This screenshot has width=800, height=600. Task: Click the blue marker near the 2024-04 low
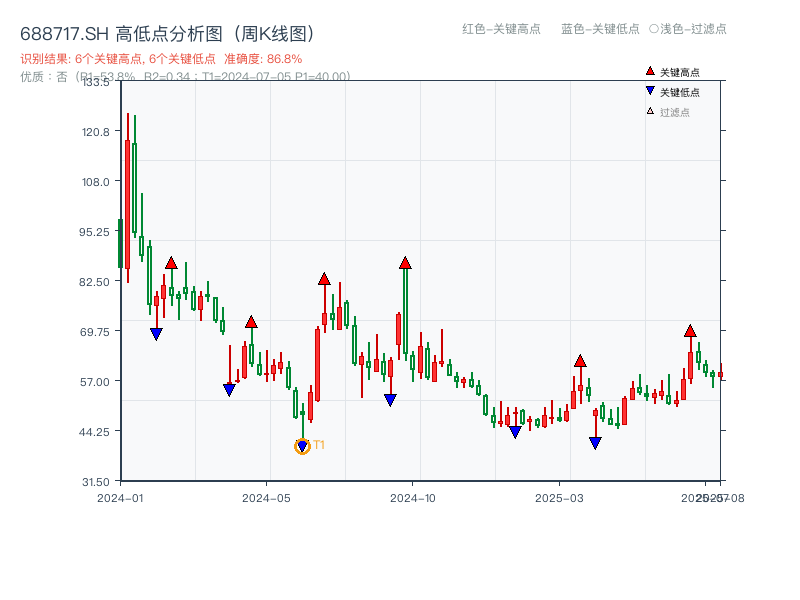click(229, 387)
